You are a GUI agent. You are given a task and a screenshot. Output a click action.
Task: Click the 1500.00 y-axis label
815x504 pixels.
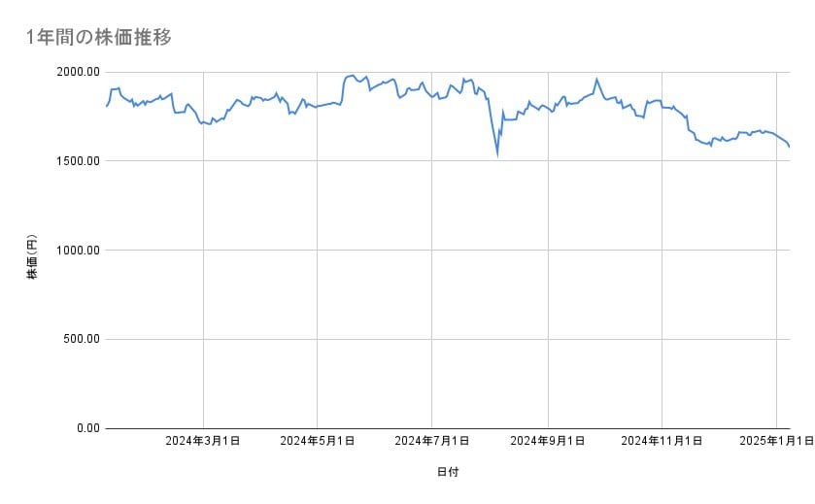pyautogui.click(x=78, y=161)
